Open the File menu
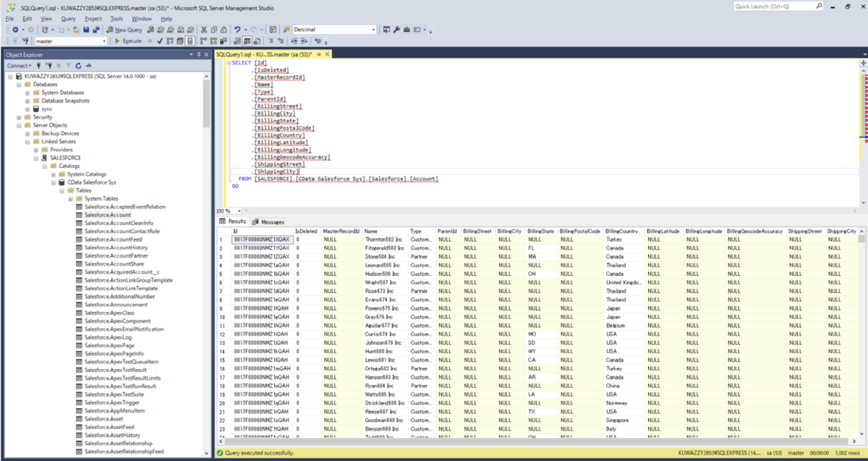Viewport: 868px width, 461px height. pyautogui.click(x=10, y=18)
